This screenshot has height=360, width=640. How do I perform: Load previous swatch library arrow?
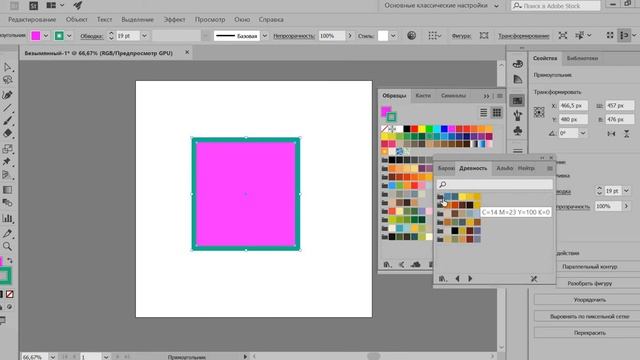(x=458, y=278)
